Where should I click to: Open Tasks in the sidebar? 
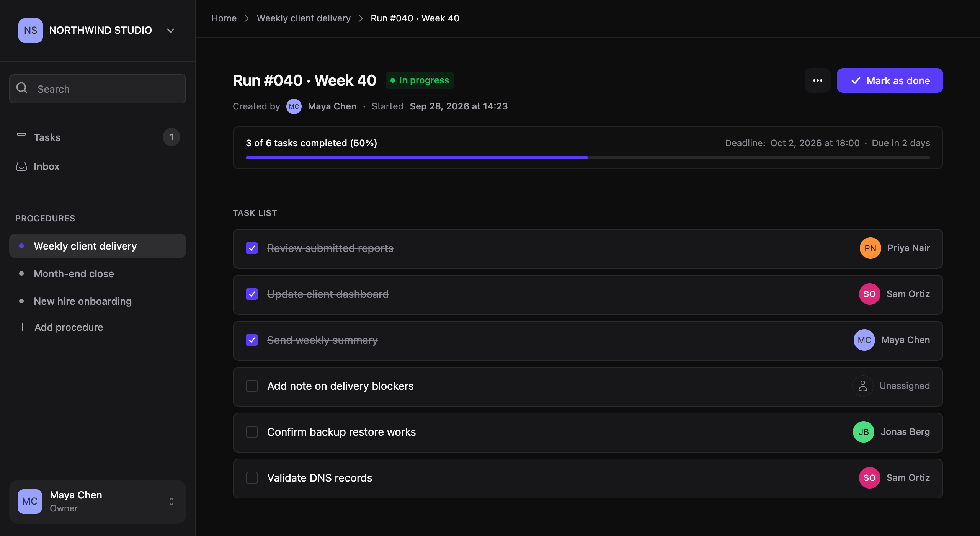coord(98,137)
